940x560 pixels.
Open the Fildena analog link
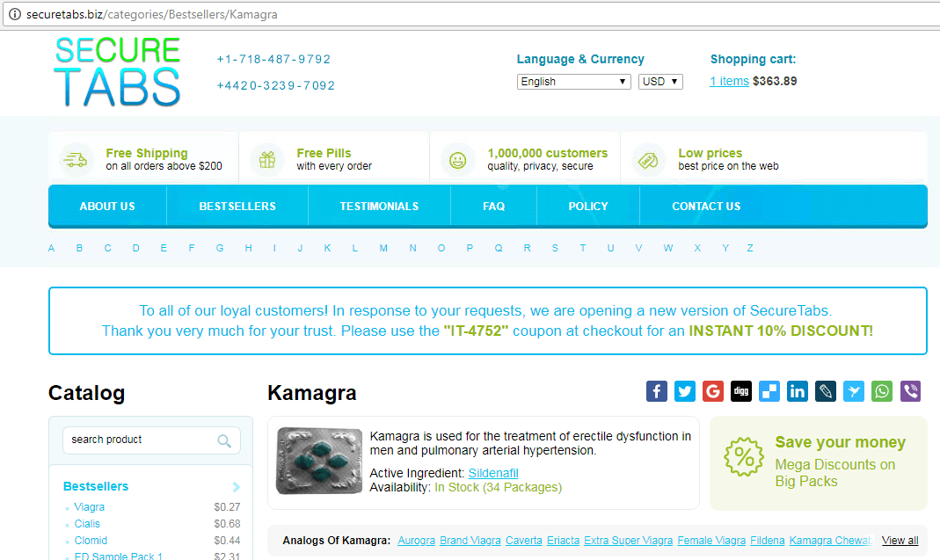(x=768, y=540)
